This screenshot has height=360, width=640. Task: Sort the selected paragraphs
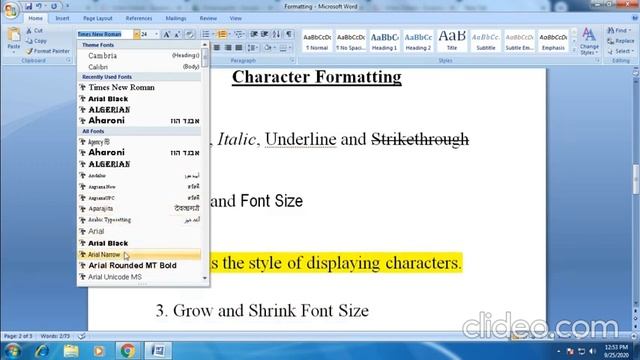[276, 34]
